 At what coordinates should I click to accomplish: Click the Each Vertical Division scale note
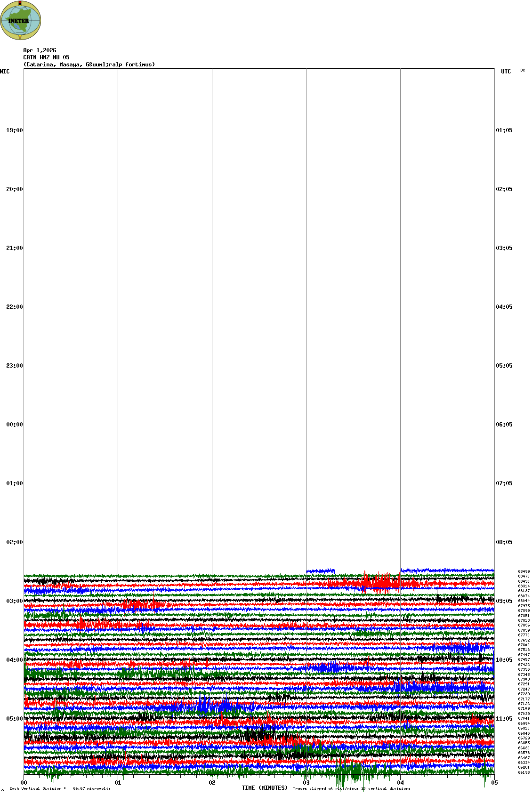point(60,789)
